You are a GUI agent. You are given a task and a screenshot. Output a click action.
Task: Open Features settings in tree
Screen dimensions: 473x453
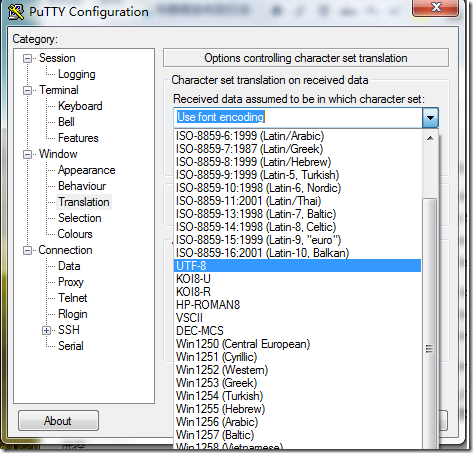(78, 138)
